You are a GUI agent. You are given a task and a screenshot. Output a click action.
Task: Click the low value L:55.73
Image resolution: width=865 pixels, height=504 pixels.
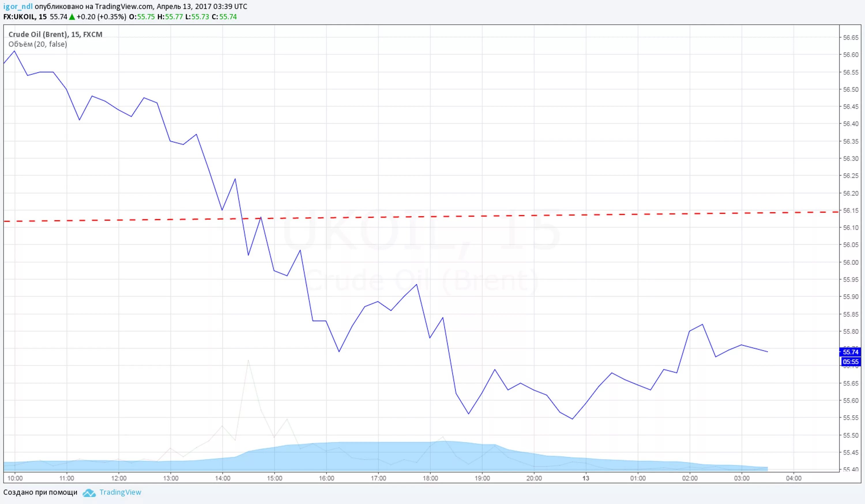pyautogui.click(x=197, y=17)
